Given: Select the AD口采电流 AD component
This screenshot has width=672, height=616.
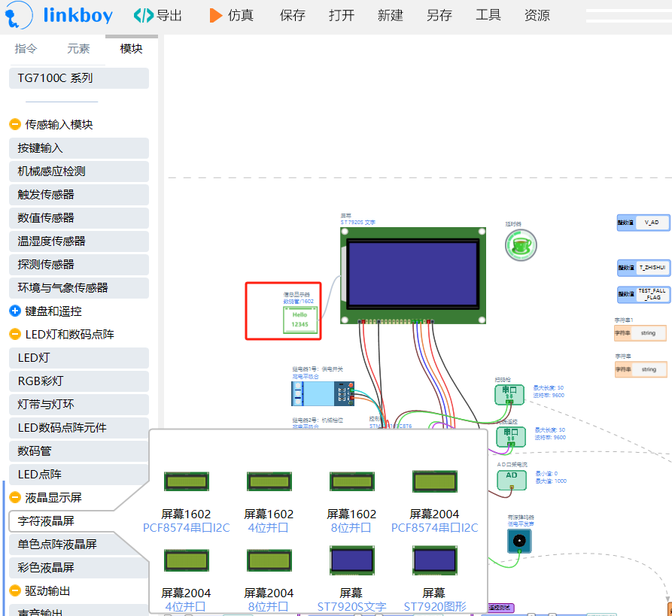Looking at the screenshot, I should (512, 480).
